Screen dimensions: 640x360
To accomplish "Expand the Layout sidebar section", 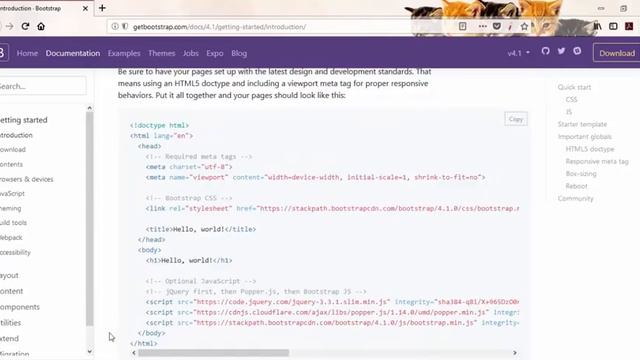I will 9,276.
